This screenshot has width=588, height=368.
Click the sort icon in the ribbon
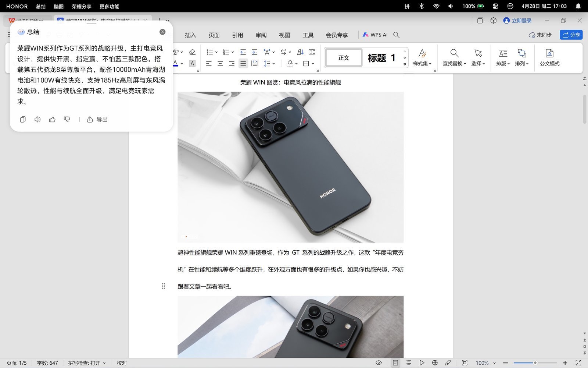tap(300, 52)
